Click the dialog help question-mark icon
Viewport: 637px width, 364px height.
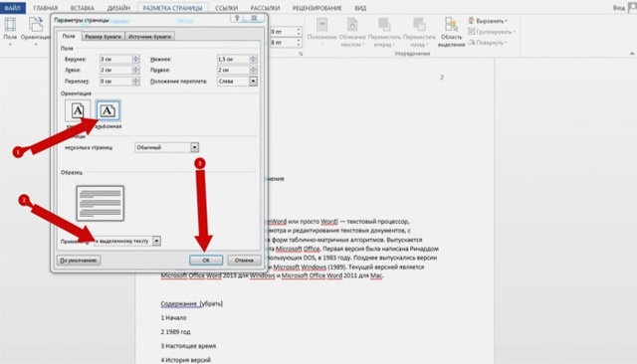[x=237, y=18]
